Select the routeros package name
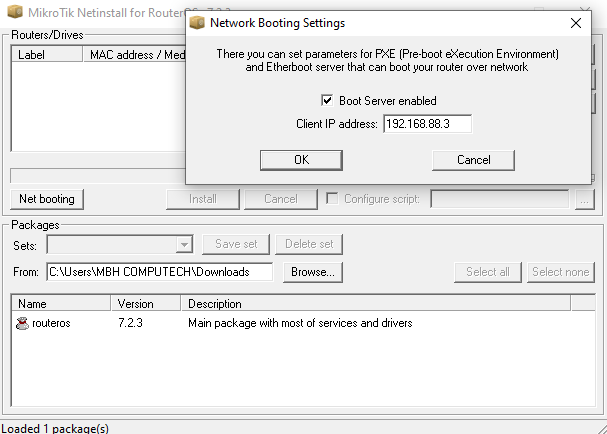Viewport: 607px width, 434px height. point(51,323)
